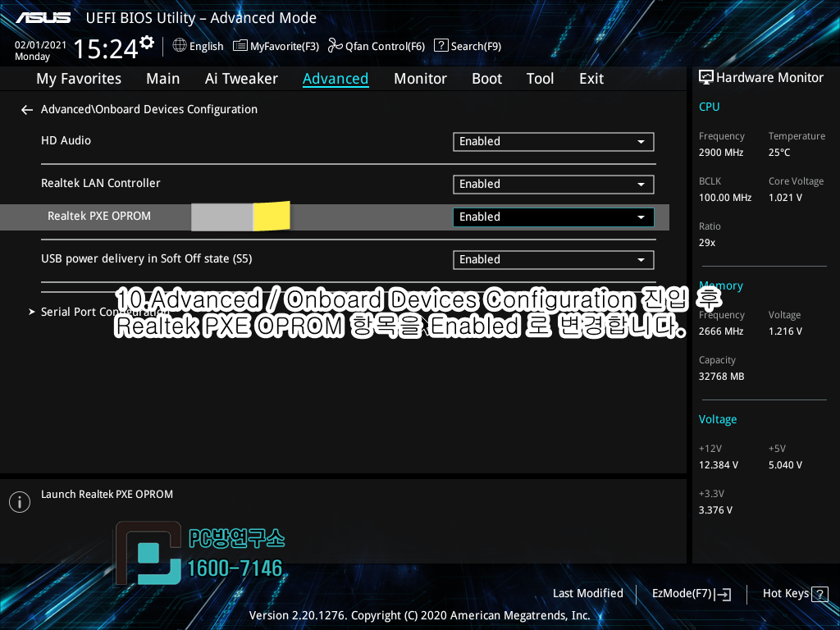Select the Advanced tab
The height and width of the screenshot is (630, 840).
(336, 79)
